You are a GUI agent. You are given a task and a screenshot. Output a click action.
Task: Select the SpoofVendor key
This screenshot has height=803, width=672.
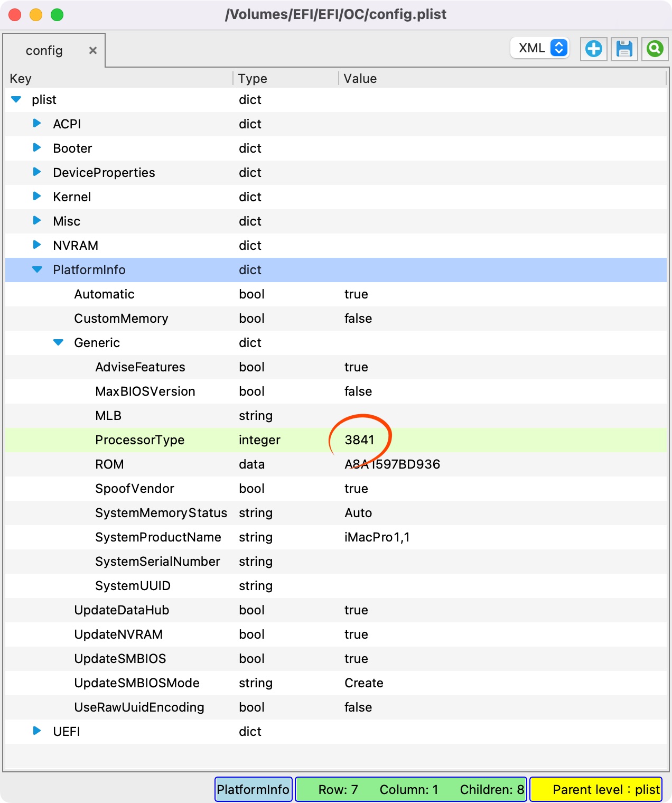[x=135, y=489]
